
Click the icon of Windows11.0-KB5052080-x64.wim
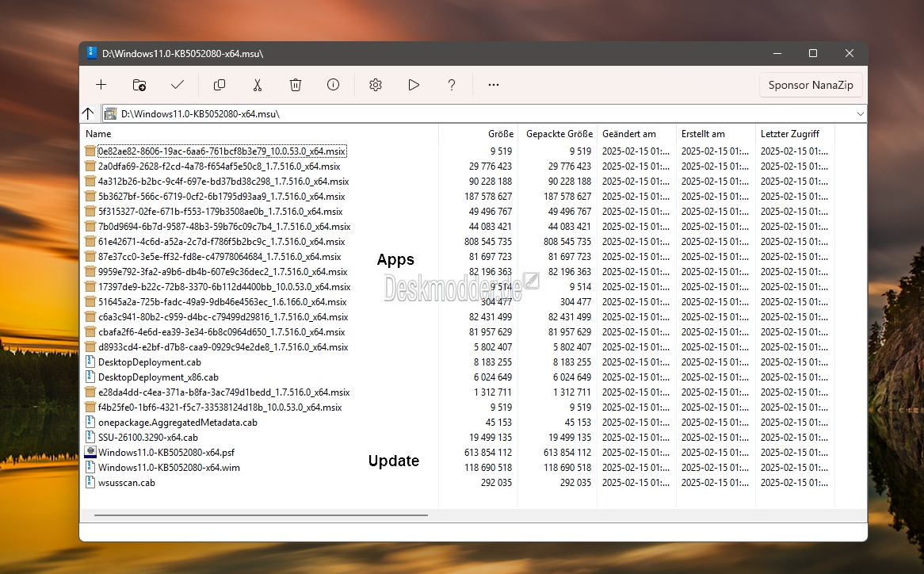[90, 467]
